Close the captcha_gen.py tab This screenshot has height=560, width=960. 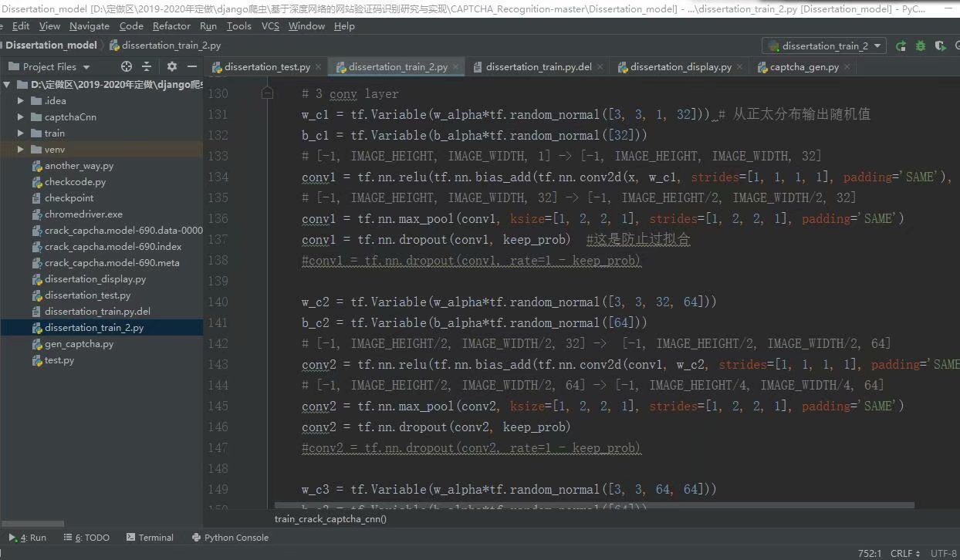click(x=847, y=67)
